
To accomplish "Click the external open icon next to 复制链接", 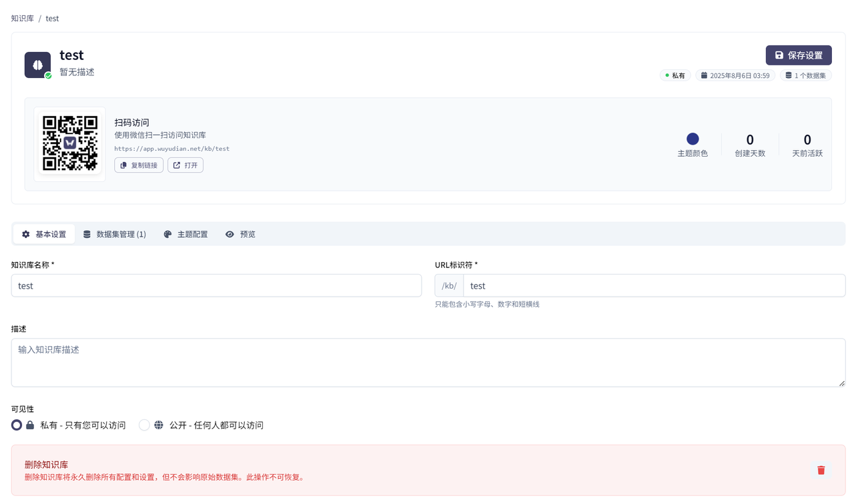I will pyautogui.click(x=177, y=165).
